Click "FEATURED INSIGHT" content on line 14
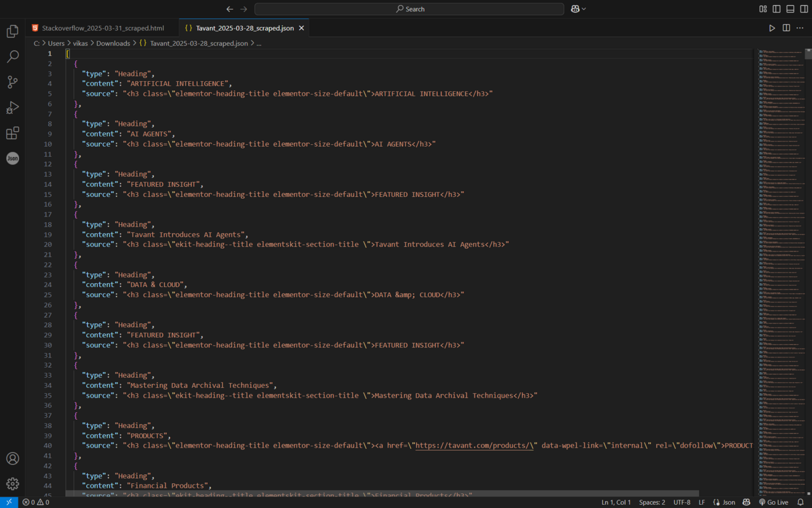This screenshot has height=508, width=812. (164, 184)
